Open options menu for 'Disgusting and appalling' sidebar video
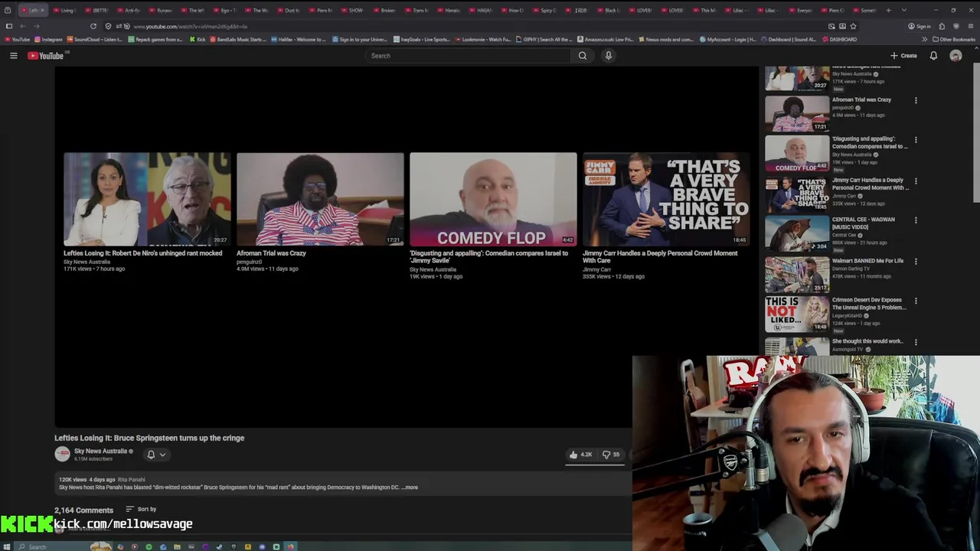The height and width of the screenshot is (551, 980). point(916,140)
